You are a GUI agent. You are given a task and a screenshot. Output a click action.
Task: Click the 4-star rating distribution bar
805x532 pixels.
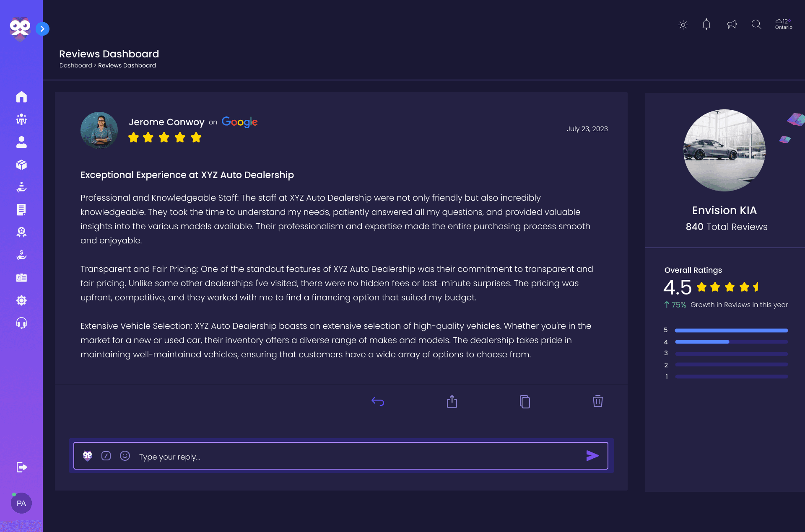pyautogui.click(x=731, y=342)
